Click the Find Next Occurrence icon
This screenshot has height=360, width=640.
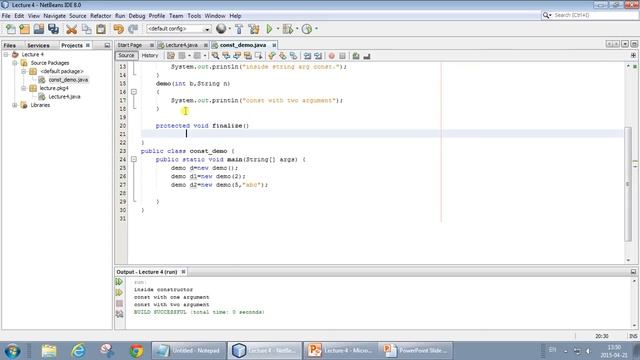237,56
